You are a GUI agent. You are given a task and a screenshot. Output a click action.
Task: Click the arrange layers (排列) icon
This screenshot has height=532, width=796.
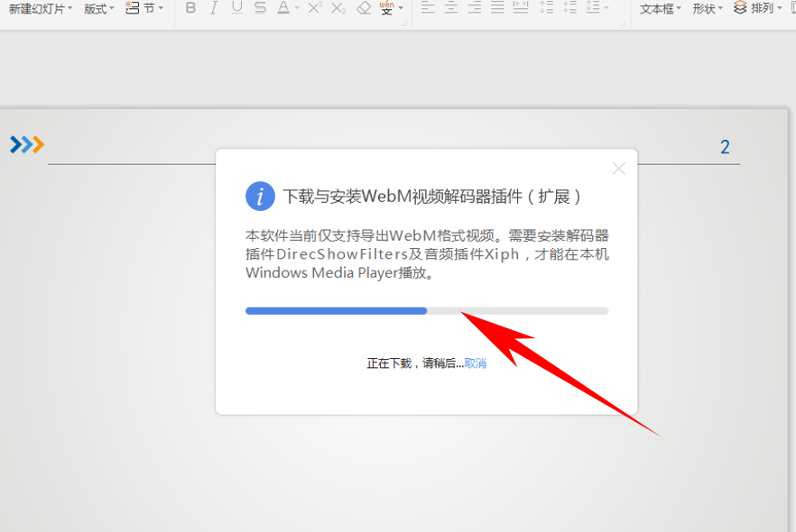click(x=740, y=7)
